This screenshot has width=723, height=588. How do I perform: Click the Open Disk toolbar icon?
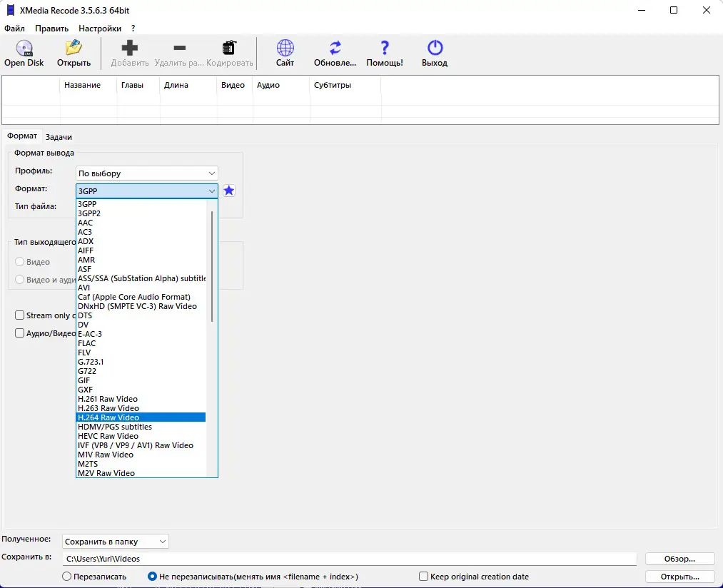point(24,48)
